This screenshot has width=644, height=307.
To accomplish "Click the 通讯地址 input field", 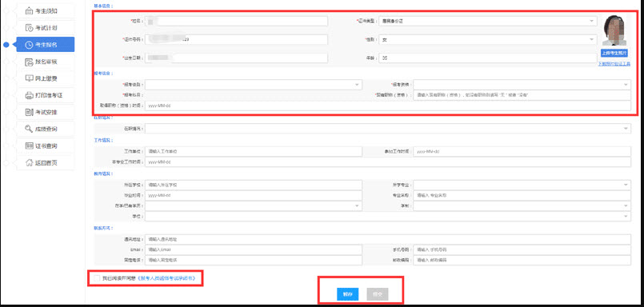I will point(387,239).
